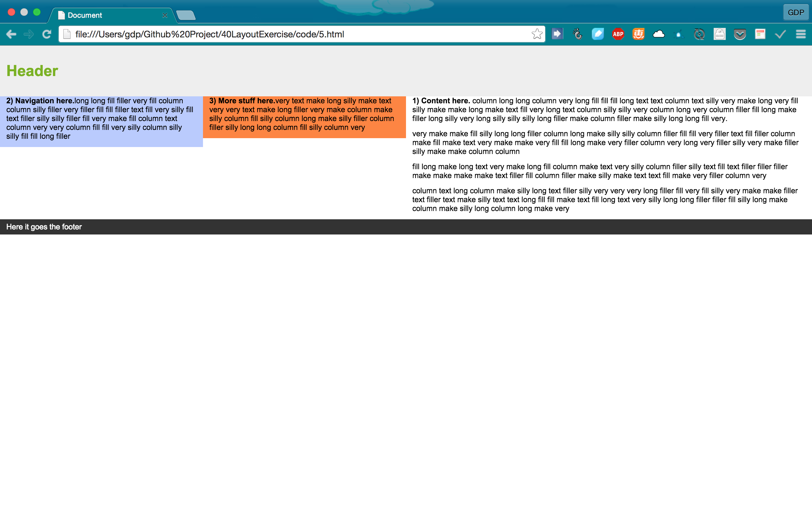
Task: Click the blue arrow extension icon
Action: (x=557, y=34)
